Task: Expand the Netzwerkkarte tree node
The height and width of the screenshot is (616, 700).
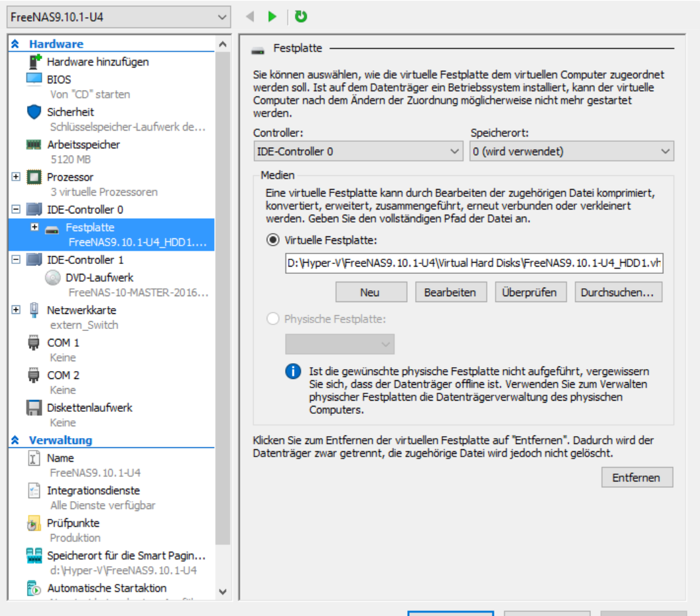Action: tap(16, 309)
